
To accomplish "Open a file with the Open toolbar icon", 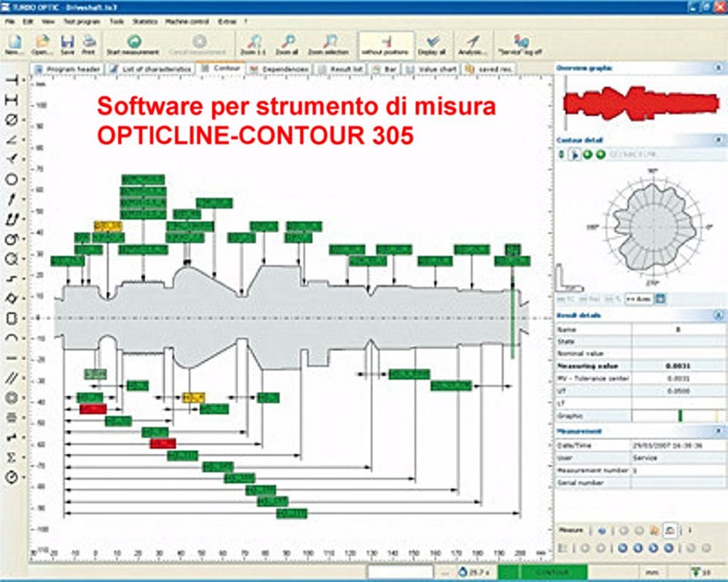I will 42,45.
